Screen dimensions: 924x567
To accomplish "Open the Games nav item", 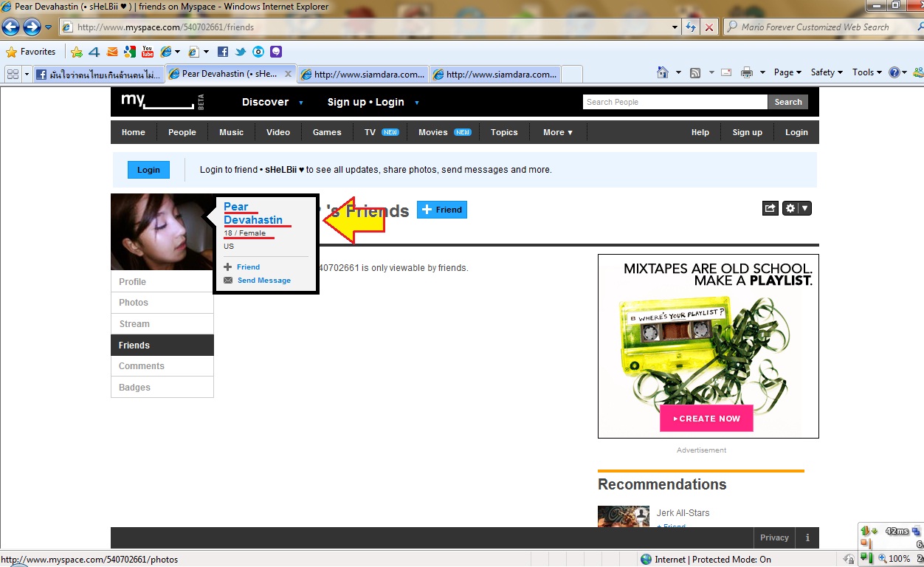I will (327, 132).
